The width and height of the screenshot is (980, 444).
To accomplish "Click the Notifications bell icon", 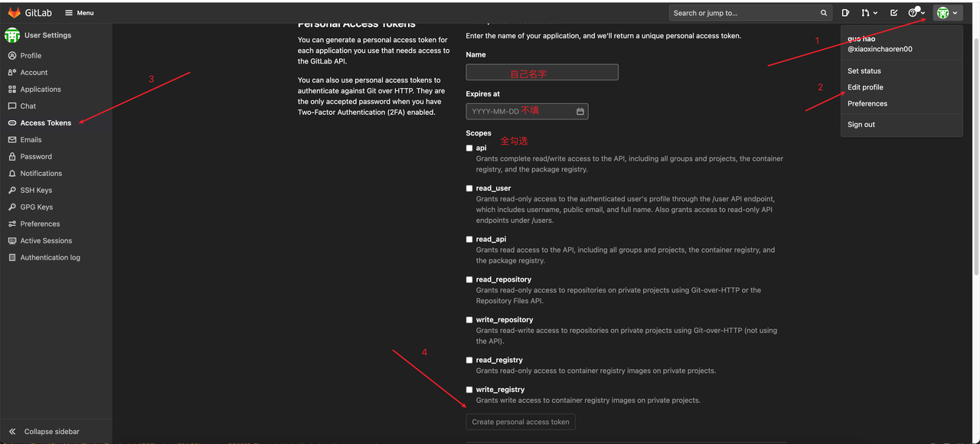I will click(x=12, y=174).
